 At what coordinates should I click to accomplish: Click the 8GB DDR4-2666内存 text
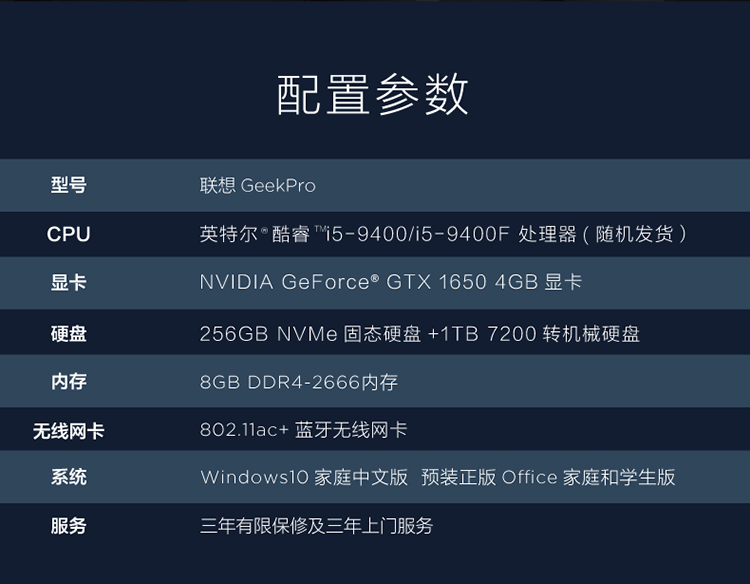click(x=299, y=382)
